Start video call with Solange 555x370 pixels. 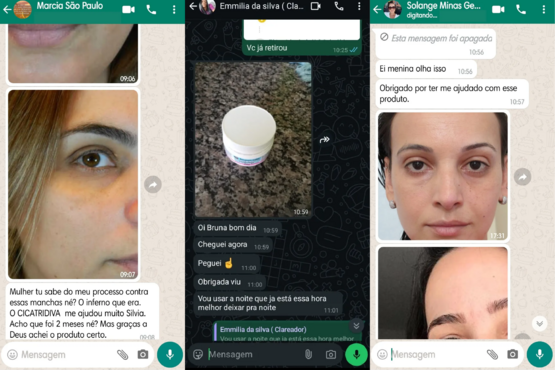[x=498, y=10]
